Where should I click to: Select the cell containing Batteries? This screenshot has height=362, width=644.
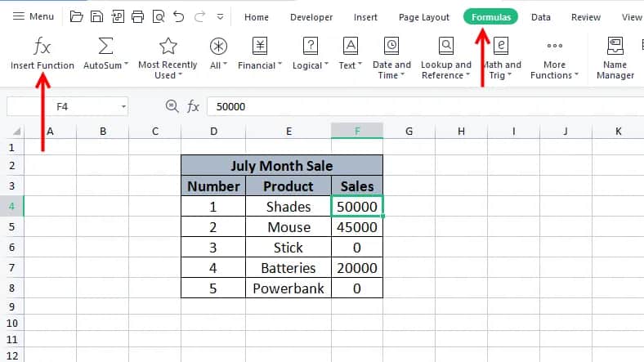288,268
